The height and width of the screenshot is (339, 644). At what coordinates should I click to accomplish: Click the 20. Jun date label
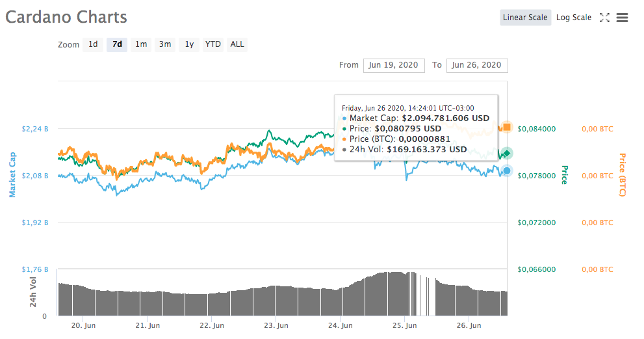[x=83, y=325]
